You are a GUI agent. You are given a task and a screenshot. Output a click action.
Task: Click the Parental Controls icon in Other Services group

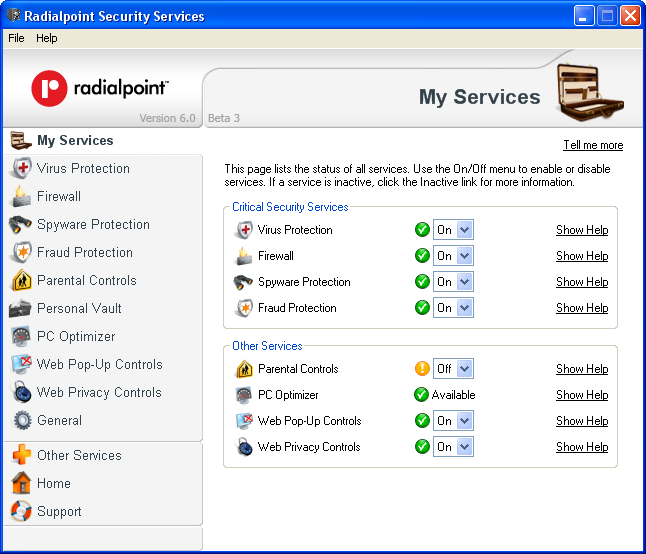tap(244, 369)
